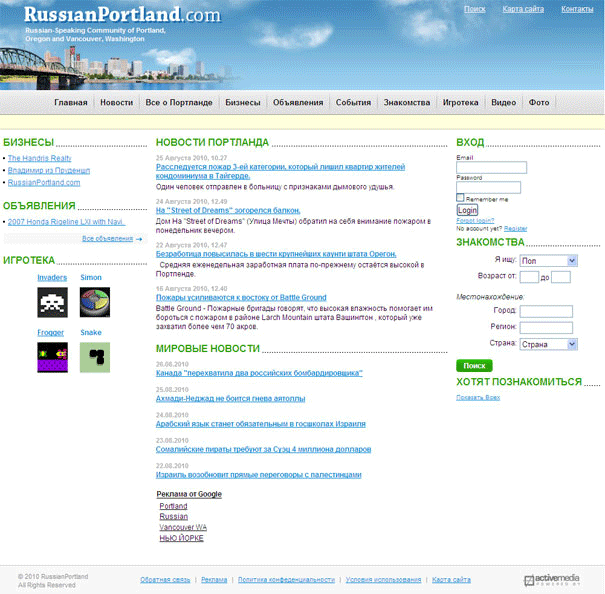Click the minimum age Возраст от field
605x594 pixels.
[529, 277]
